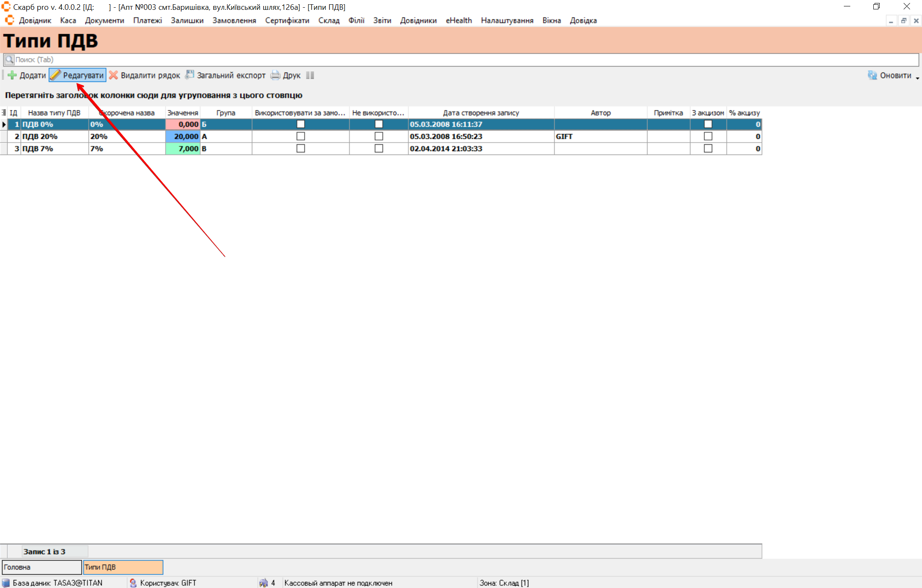922x588 pixels.
Task: Click the pencil Редагувати icon
Action: 56,75
